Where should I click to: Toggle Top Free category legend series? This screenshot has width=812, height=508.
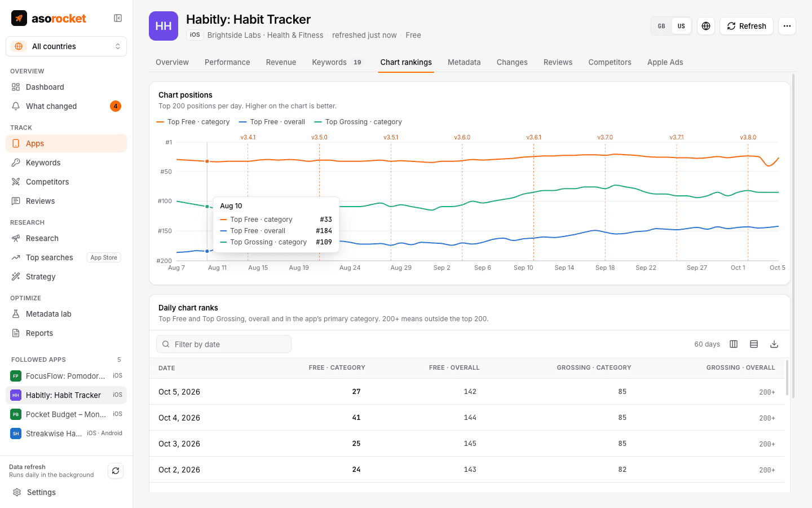[193, 122]
